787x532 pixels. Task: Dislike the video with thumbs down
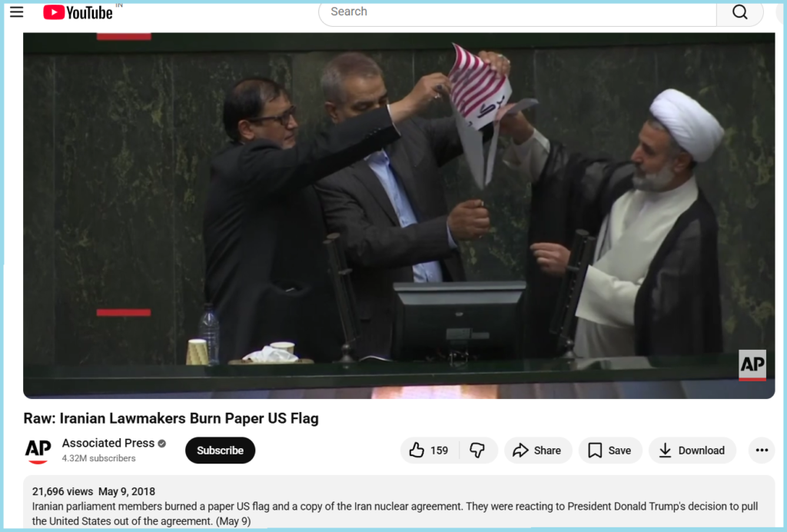(x=477, y=451)
